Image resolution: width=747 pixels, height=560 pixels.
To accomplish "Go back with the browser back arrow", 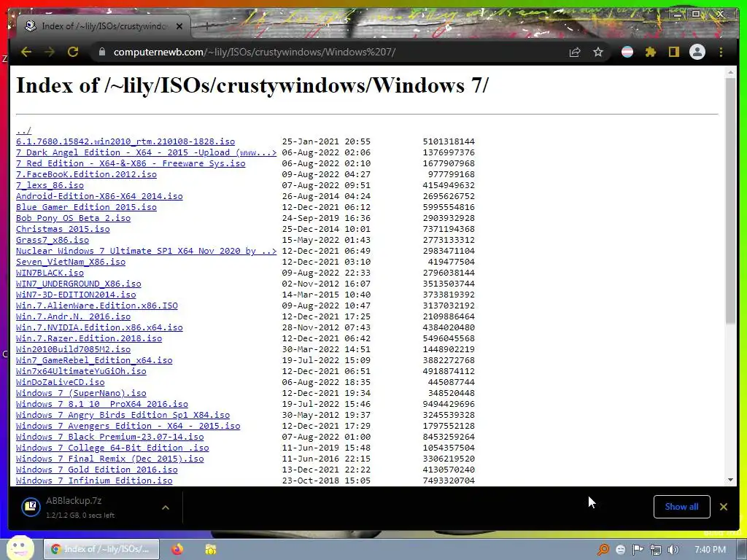I will 26,52.
